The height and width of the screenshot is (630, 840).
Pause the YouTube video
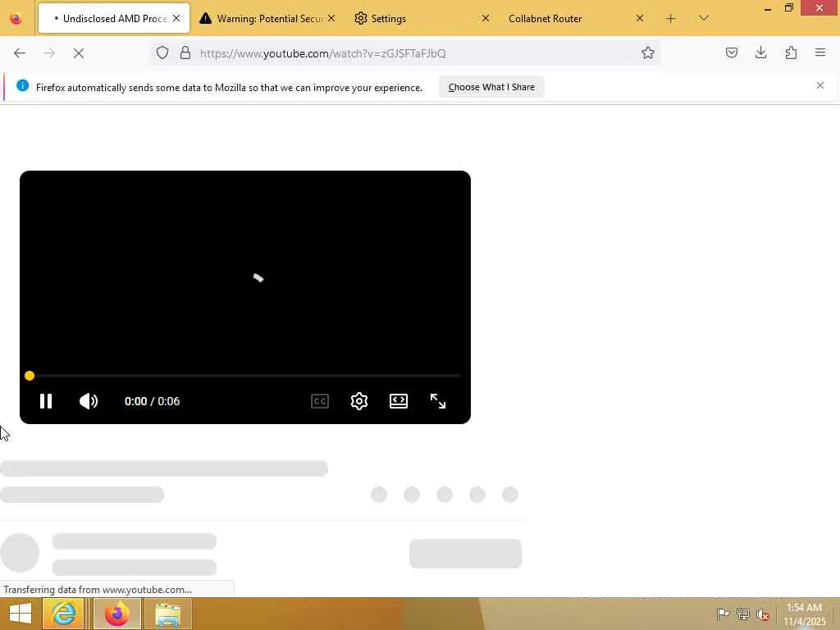click(46, 401)
